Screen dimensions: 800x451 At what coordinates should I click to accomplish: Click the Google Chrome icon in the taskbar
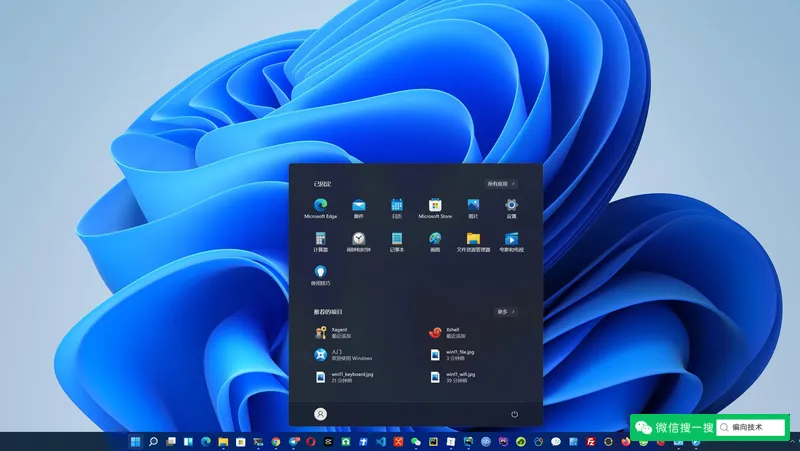click(x=276, y=442)
